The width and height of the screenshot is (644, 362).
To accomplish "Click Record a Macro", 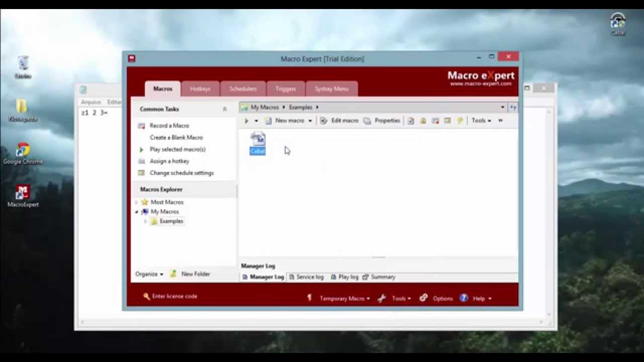I will pyautogui.click(x=169, y=126).
